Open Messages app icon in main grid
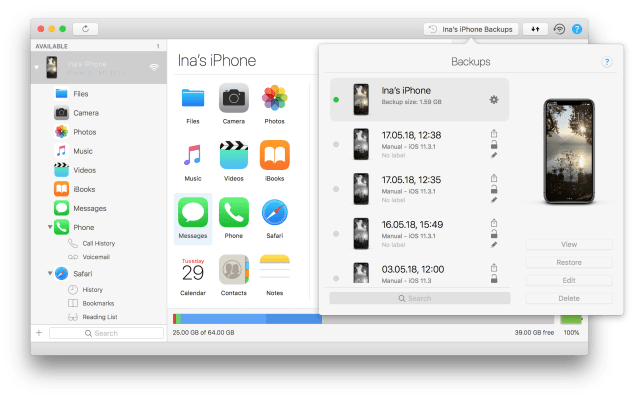Viewport: 640px width, 400px height. click(193, 213)
